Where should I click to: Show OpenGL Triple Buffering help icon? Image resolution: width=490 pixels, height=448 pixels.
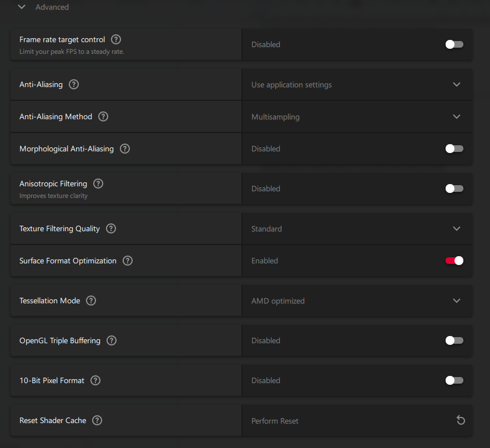click(x=112, y=340)
